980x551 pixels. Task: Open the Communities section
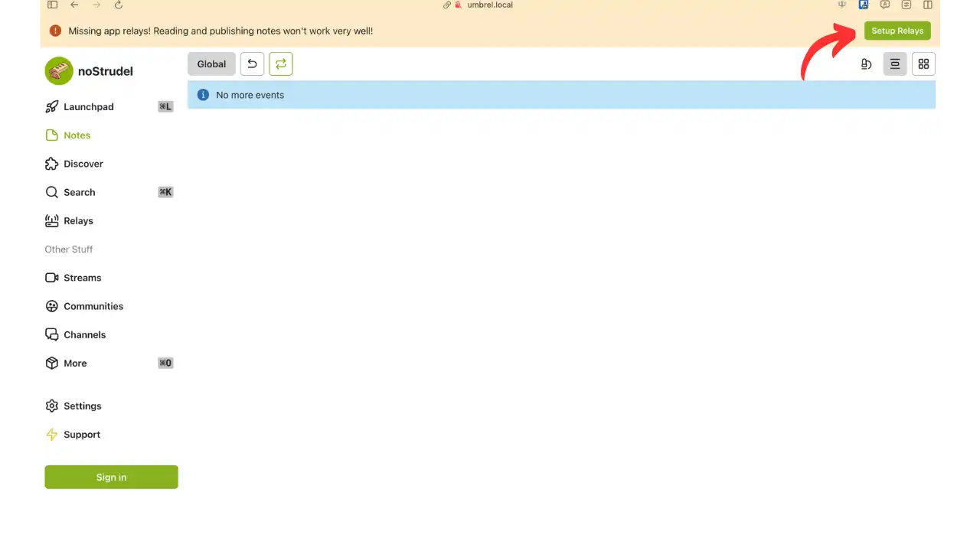click(x=93, y=306)
